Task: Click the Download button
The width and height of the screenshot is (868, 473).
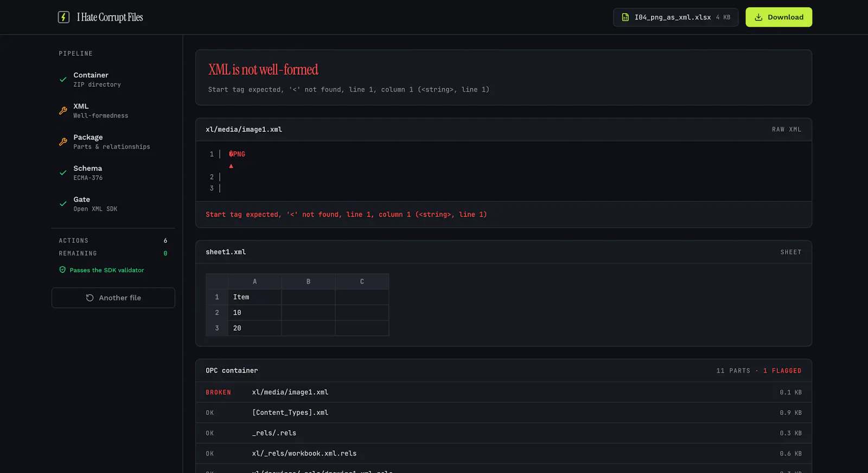Action: tap(778, 17)
